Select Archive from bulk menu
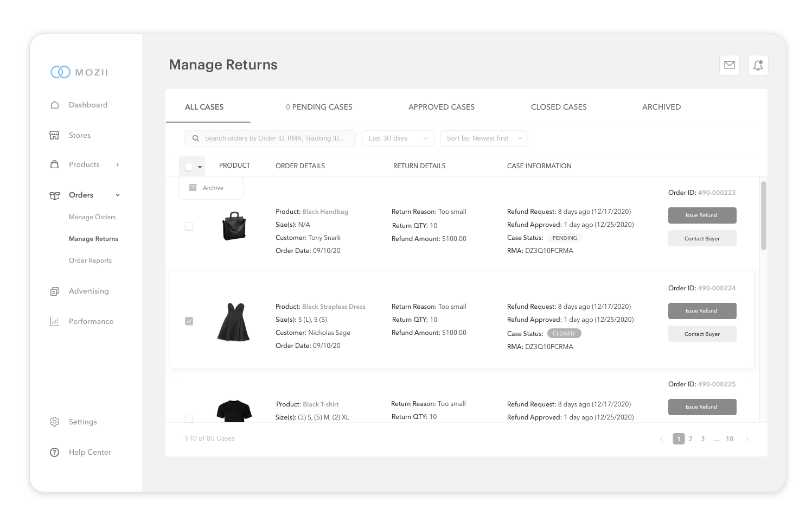Screen dimensions: 812x521 [x=211, y=188]
